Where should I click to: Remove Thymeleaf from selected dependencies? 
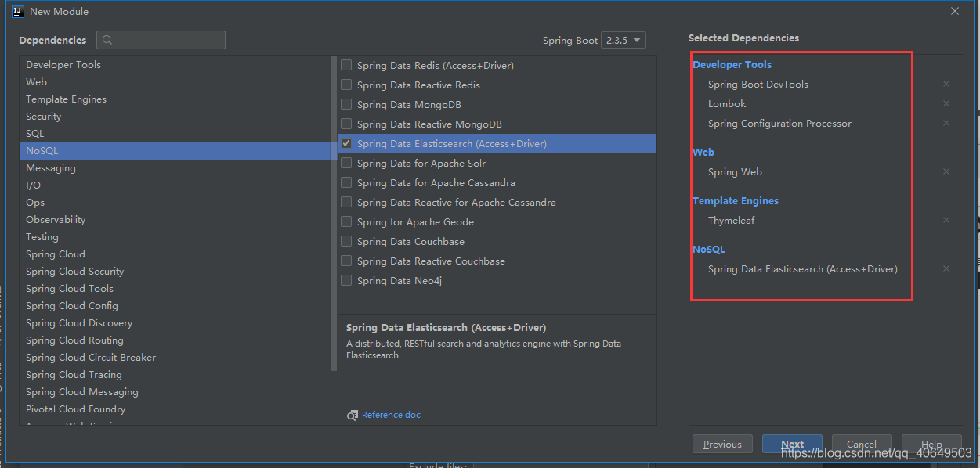tap(946, 220)
